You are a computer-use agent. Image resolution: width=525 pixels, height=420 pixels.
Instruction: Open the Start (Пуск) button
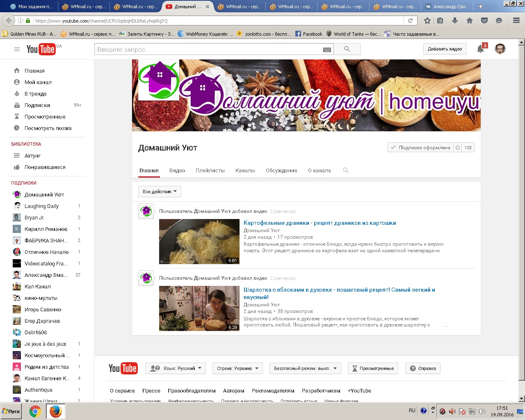(11, 411)
